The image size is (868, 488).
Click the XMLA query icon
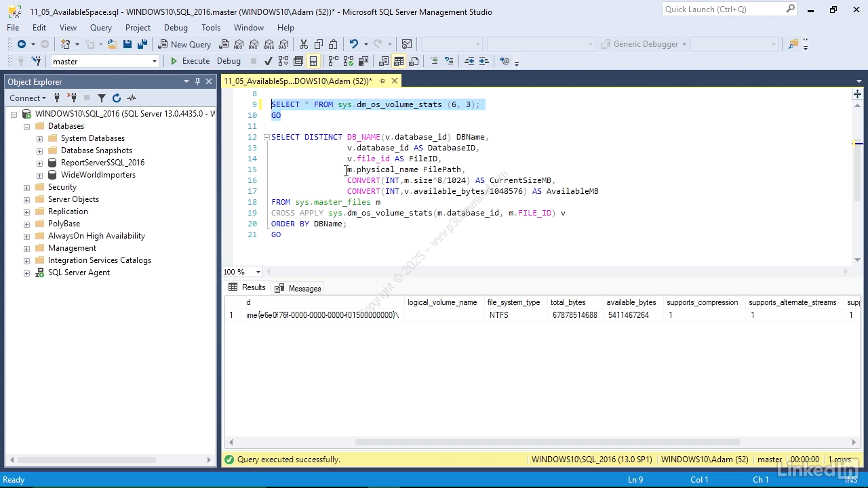(269, 44)
